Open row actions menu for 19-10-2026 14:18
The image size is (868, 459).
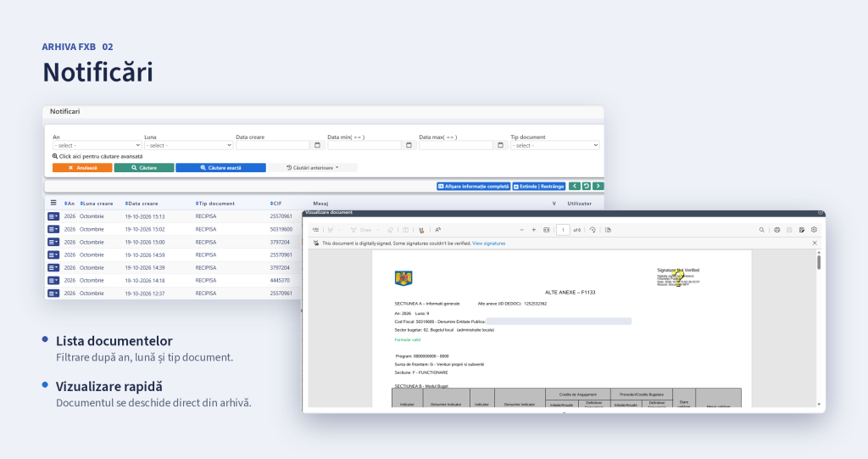click(x=53, y=281)
